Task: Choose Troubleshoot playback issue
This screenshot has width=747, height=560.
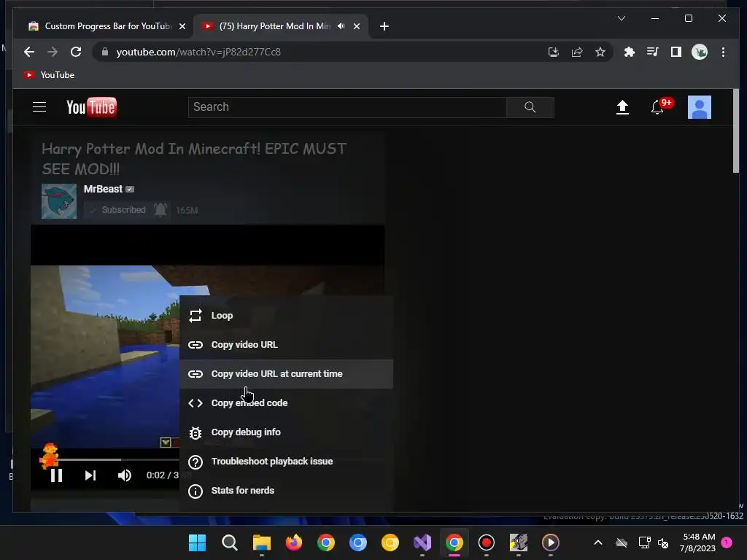Action: [x=286, y=462]
